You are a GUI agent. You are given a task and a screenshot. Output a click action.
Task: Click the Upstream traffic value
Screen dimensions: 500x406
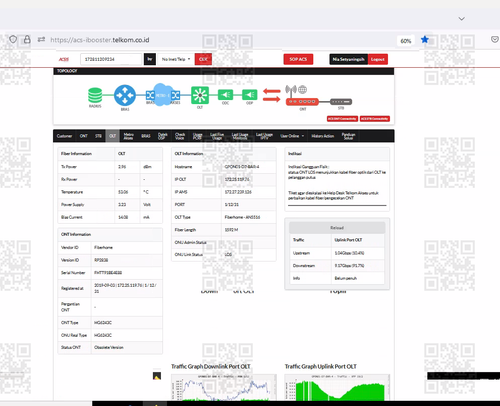(x=349, y=253)
